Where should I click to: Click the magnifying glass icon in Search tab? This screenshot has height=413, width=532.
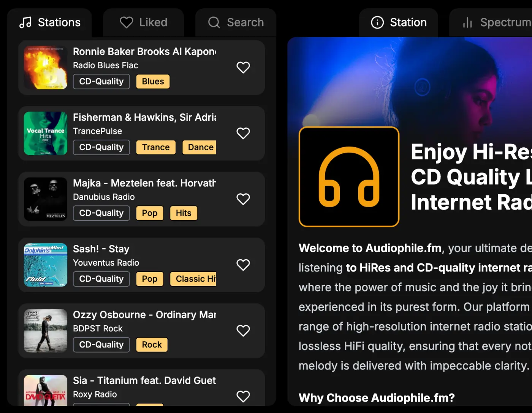(x=214, y=22)
